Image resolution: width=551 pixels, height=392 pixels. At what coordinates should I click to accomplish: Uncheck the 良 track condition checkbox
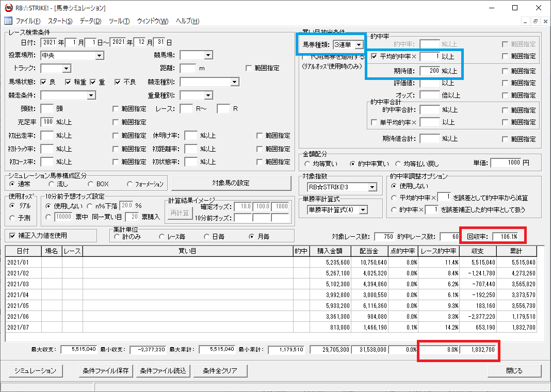(43, 82)
